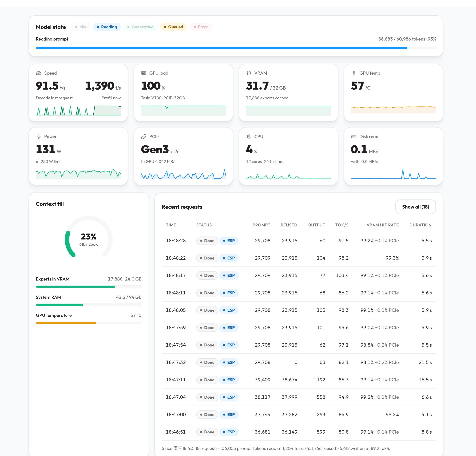476x456 pixels.
Task: Select the Reading state pill
Action: tap(107, 27)
